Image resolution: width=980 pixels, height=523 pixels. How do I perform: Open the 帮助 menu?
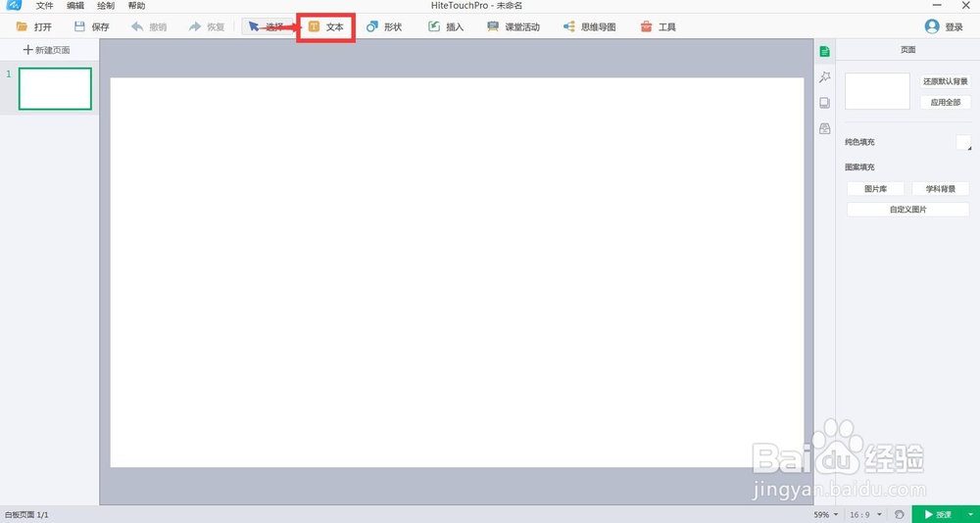(136, 6)
